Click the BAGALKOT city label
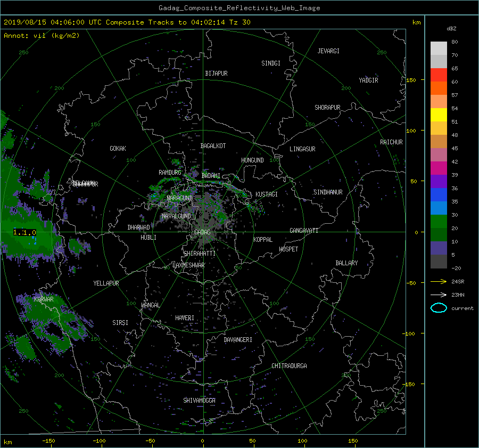 point(213,146)
